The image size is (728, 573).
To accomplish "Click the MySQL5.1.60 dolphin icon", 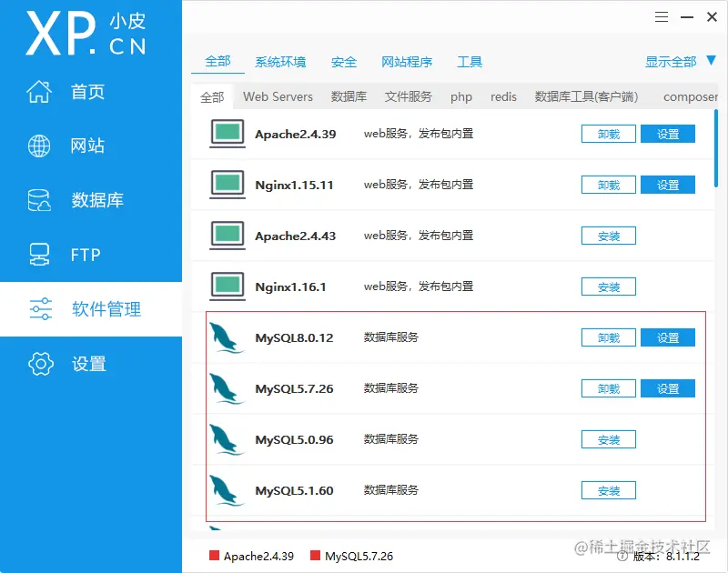I will point(226,491).
